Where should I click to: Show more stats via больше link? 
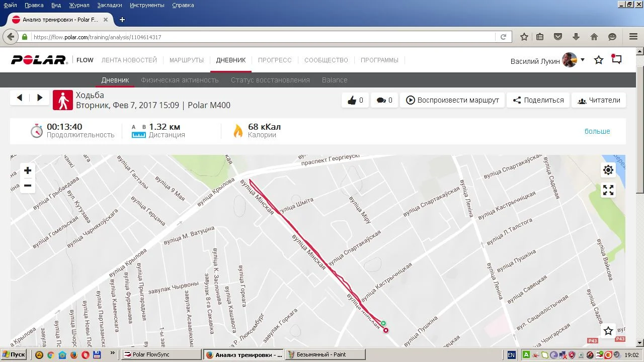(597, 131)
